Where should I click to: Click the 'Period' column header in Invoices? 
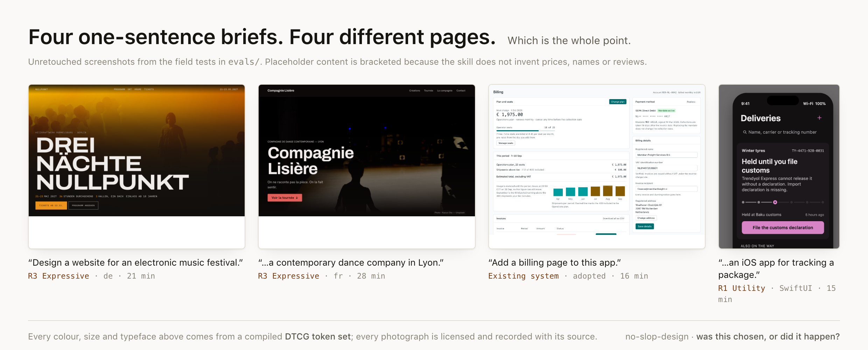pos(524,229)
